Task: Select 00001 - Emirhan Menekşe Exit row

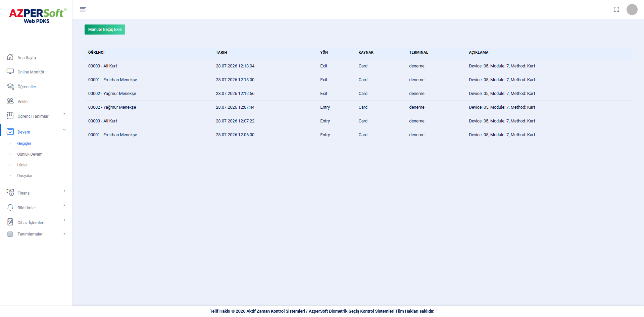Action: (x=358, y=80)
